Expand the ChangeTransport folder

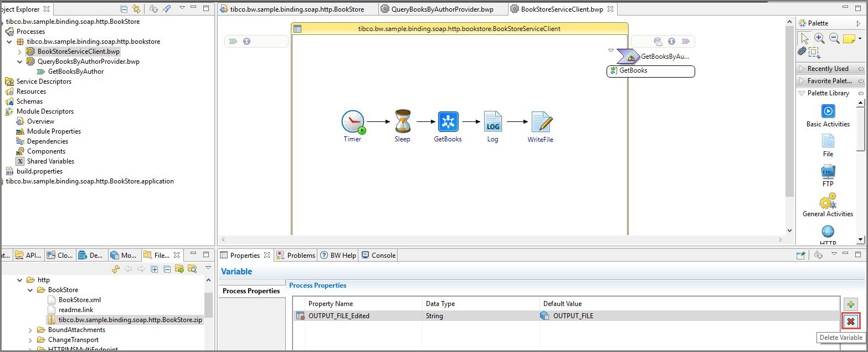(30, 340)
